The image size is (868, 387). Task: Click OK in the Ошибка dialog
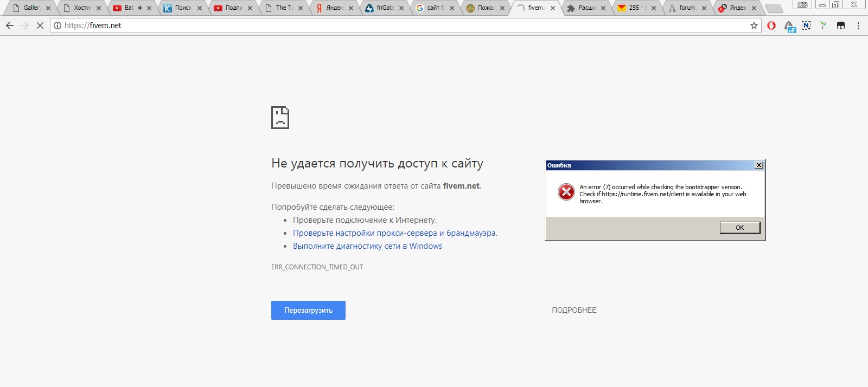pos(739,228)
